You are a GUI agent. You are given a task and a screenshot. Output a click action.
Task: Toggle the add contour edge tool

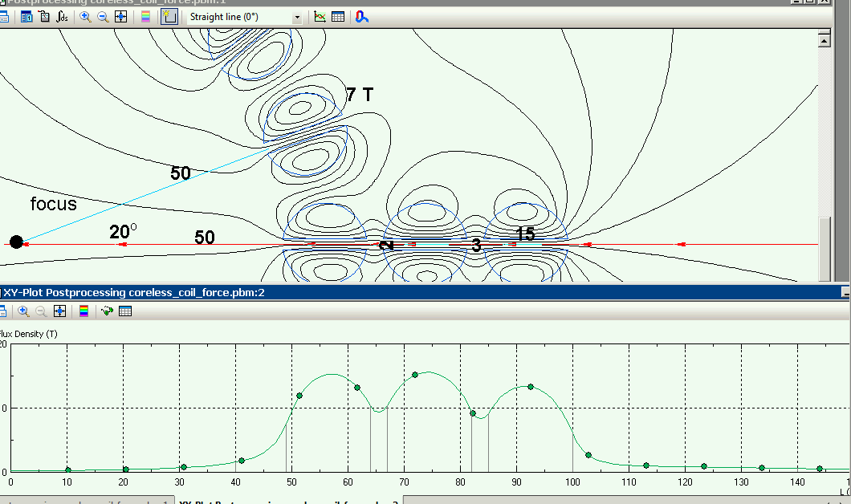tap(169, 17)
